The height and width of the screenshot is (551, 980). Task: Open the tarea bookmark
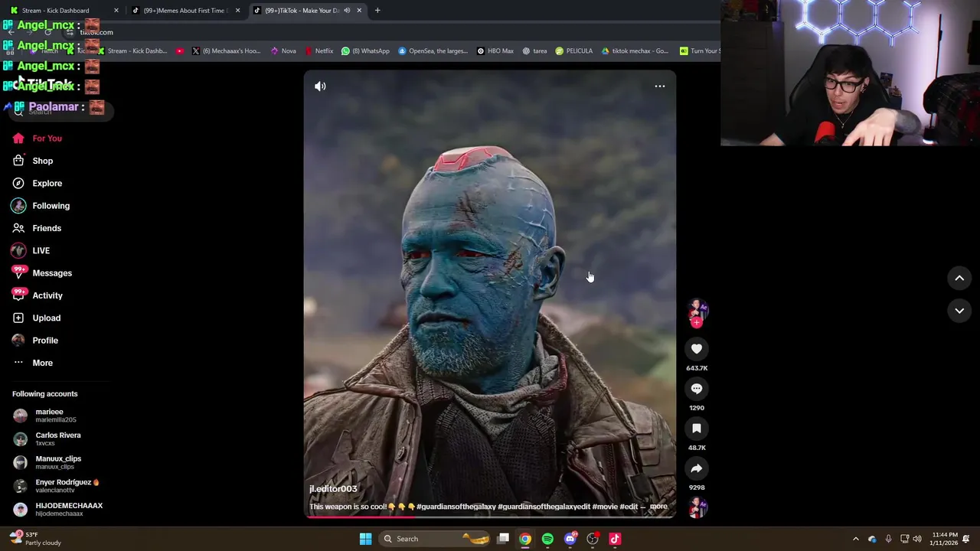[534, 51]
